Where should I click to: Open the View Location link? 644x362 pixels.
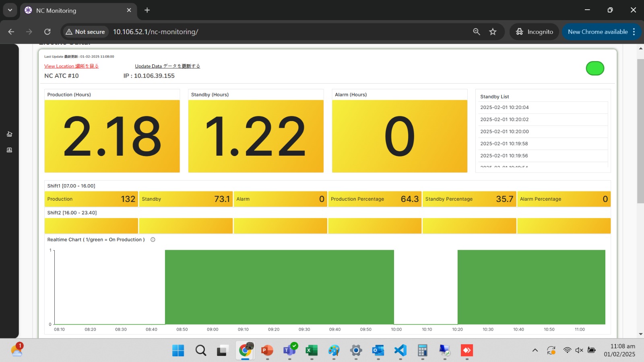click(x=71, y=66)
